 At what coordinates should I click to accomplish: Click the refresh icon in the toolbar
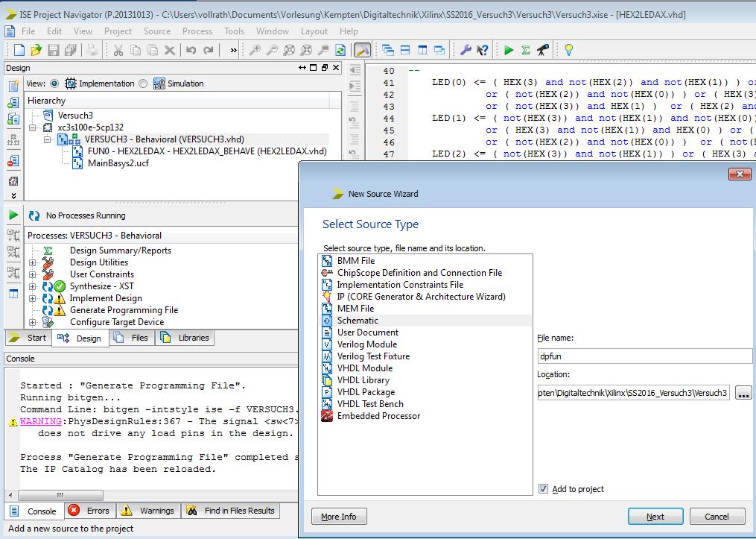(x=340, y=50)
